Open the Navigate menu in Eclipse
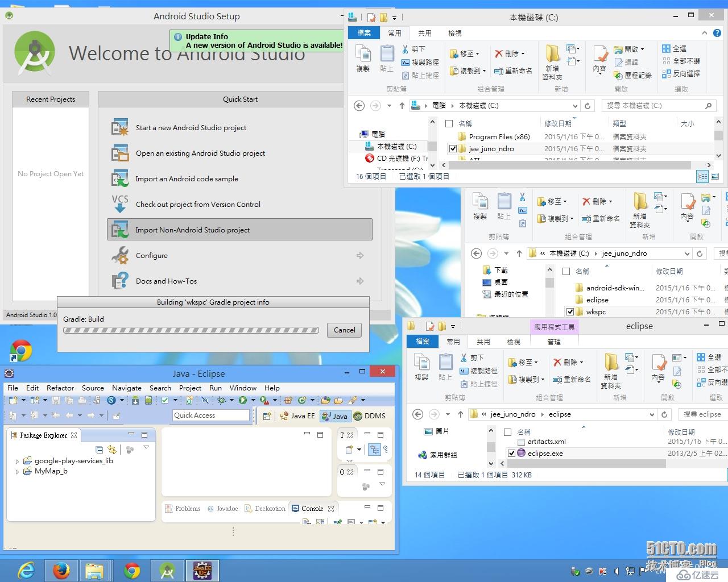 point(127,388)
